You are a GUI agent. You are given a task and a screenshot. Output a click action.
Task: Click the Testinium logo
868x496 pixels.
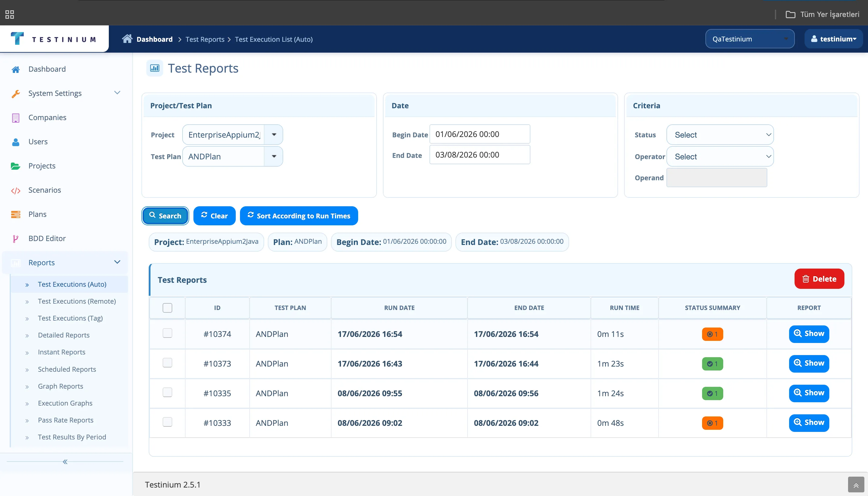coord(53,39)
